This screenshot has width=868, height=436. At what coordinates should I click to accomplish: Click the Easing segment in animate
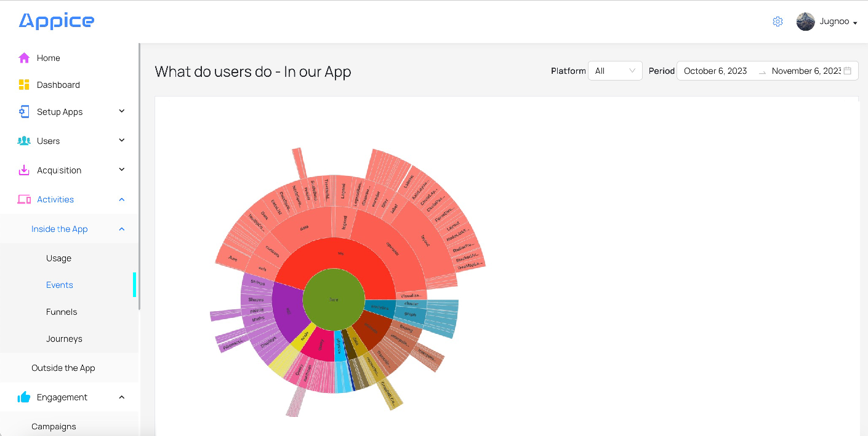coord(406,328)
